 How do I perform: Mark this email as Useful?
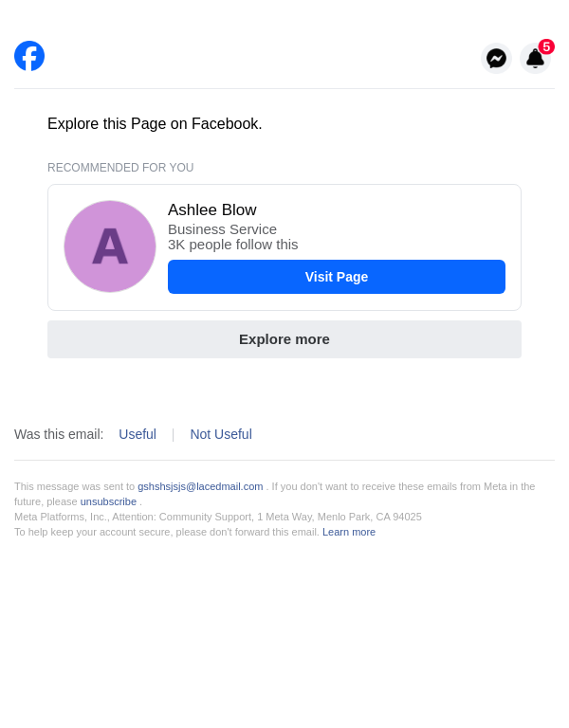click(x=138, y=434)
